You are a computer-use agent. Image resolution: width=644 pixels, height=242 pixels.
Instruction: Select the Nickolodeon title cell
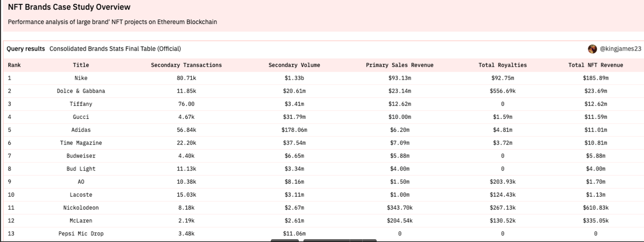coord(81,208)
